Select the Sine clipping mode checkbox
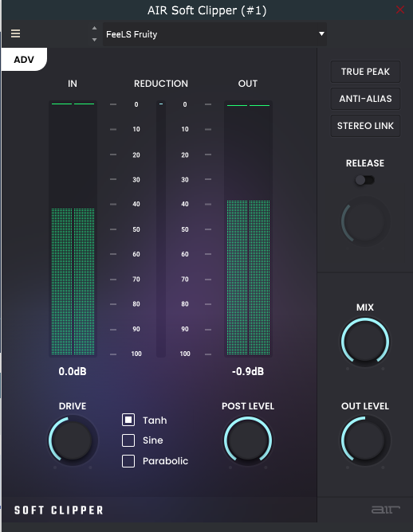 (128, 440)
